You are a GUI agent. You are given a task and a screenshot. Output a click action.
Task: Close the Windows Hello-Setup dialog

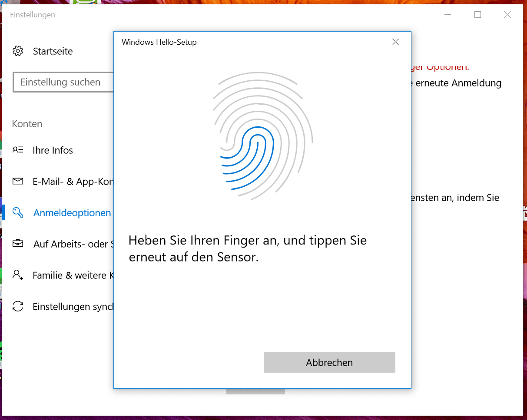pyautogui.click(x=395, y=42)
